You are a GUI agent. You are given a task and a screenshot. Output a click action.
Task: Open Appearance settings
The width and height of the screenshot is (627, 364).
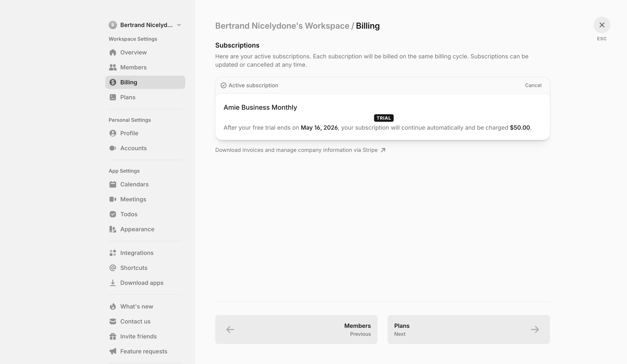(145, 229)
